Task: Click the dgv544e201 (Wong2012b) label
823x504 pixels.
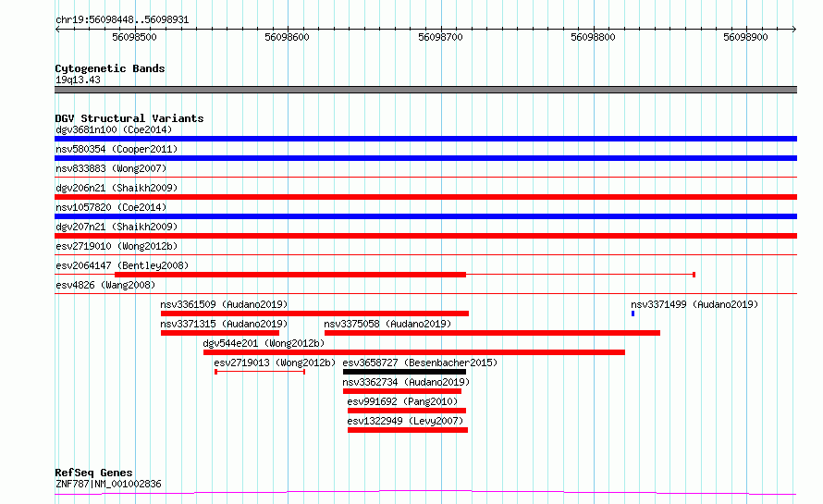Action: [x=264, y=343]
